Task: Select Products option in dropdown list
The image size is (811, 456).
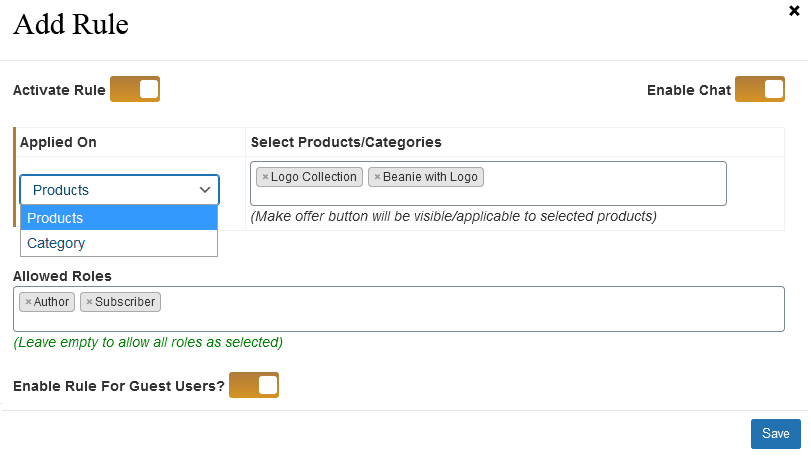Action: [x=119, y=218]
